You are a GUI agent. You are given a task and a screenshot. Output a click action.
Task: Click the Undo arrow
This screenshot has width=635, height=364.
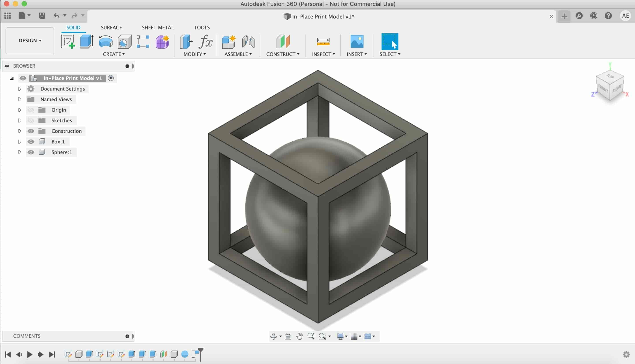[56, 16]
